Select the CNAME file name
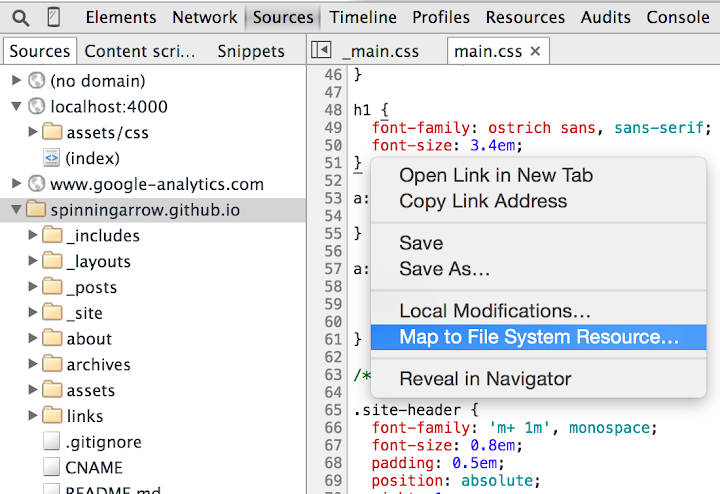720x494 pixels. coord(94,468)
